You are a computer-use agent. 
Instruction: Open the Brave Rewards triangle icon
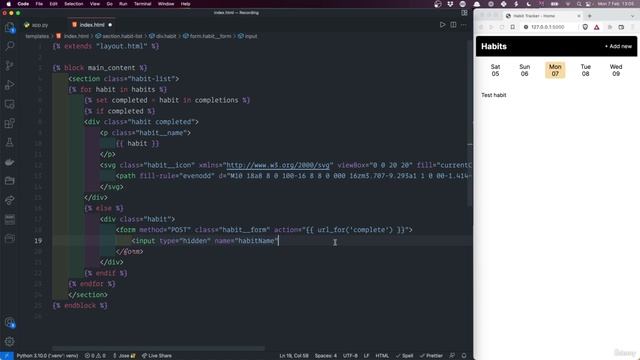[597, 27]
